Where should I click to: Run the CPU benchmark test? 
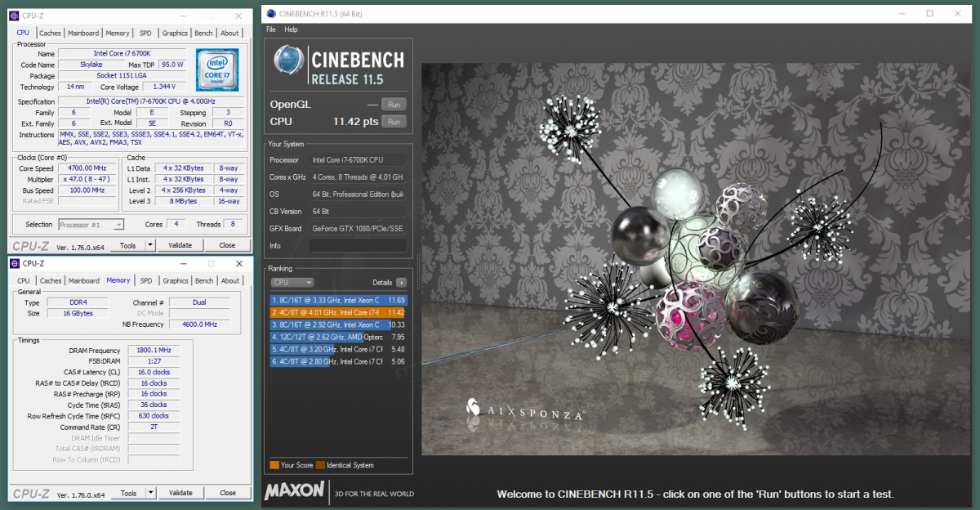pos(394,122)
